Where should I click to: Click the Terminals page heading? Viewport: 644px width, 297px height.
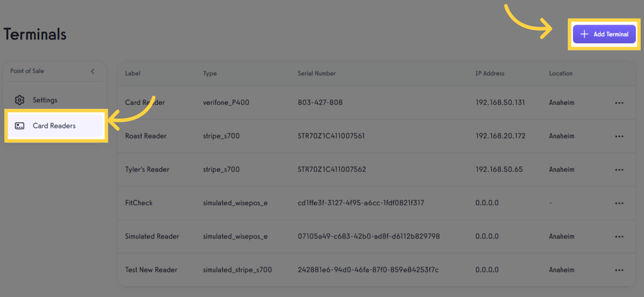(35, 34)
